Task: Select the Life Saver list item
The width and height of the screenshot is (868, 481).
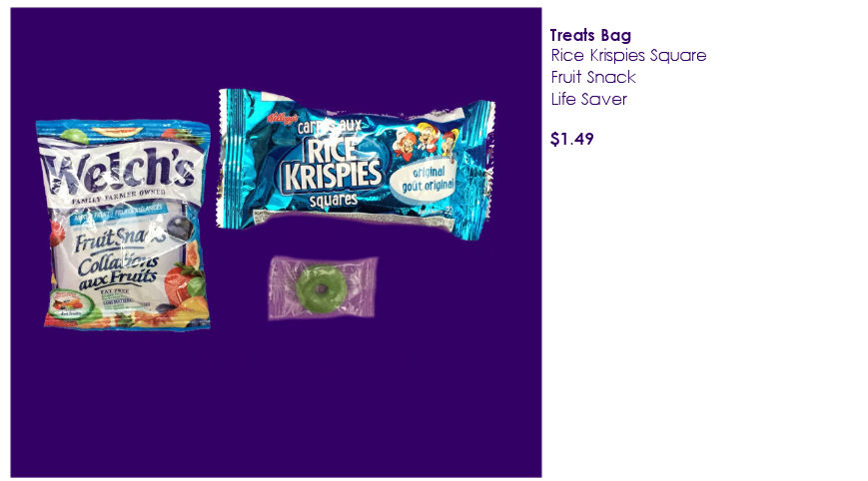Action: pos(589,99)
